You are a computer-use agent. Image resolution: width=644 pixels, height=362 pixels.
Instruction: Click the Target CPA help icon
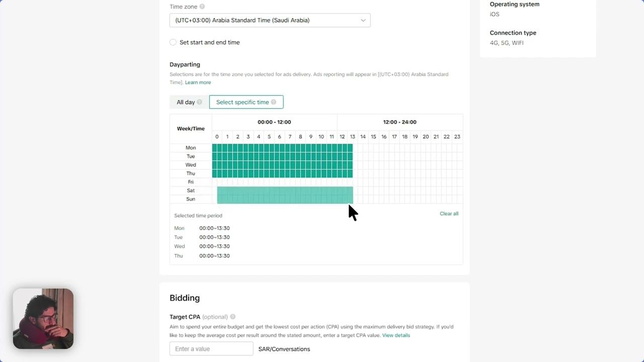232,317
